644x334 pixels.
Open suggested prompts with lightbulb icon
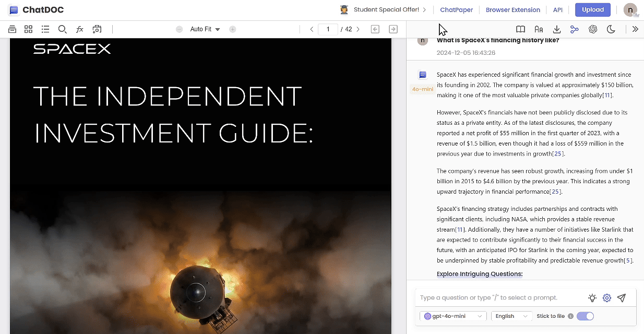click(592, 298)
